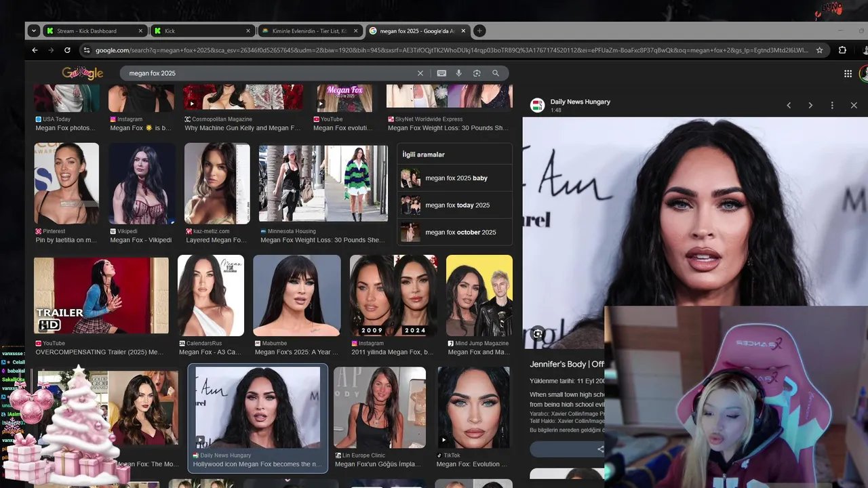Screen dimensions: 868x488
Task: Select related search megan fox today 2025
Action: 454,205
